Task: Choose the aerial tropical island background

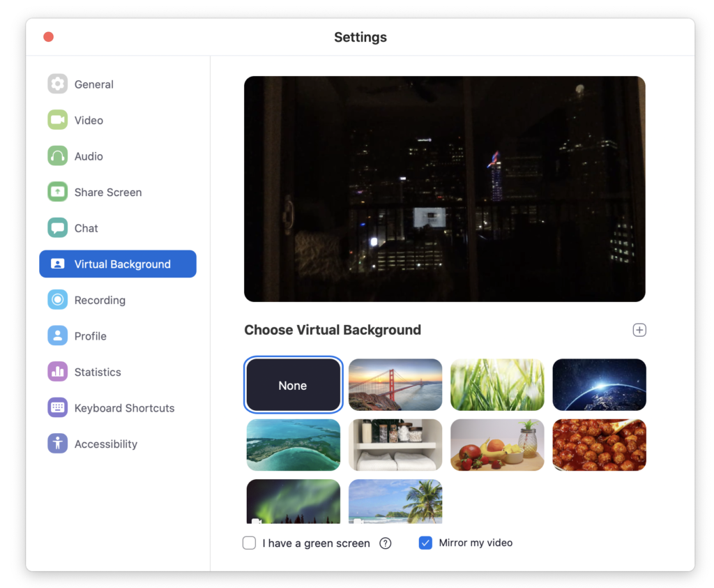Action: point(294,445)
